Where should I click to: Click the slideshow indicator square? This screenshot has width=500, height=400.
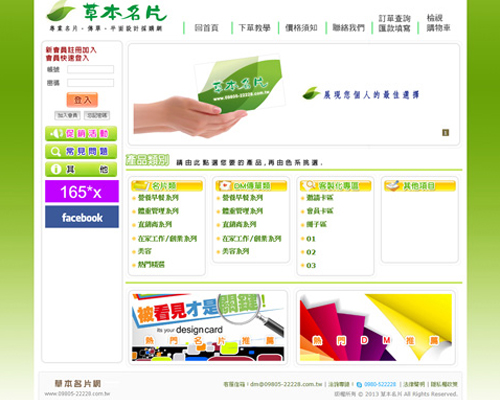click(445, 133)
